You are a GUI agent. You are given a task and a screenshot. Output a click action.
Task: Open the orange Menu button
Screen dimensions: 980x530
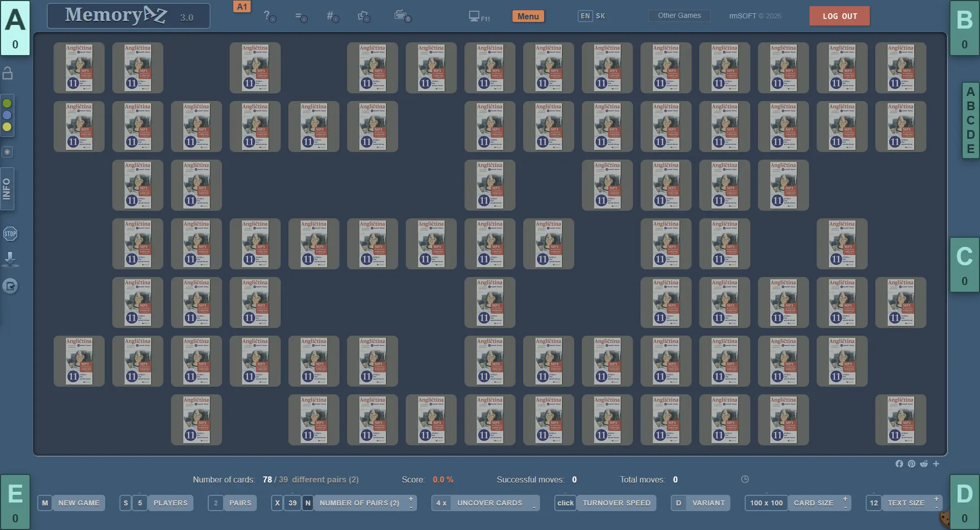528,16
